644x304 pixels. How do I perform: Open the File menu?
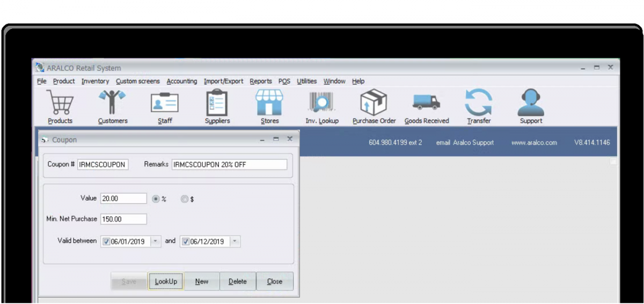click(x=42, y=81)
